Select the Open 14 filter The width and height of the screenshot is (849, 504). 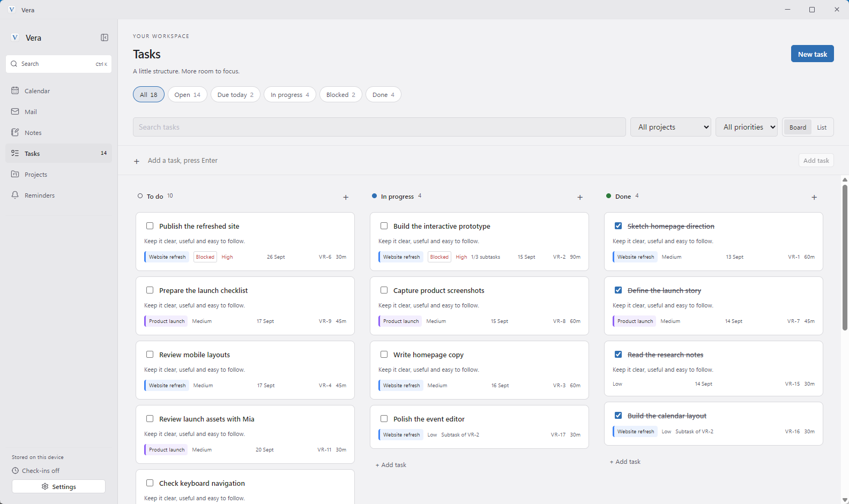(188, 94)
